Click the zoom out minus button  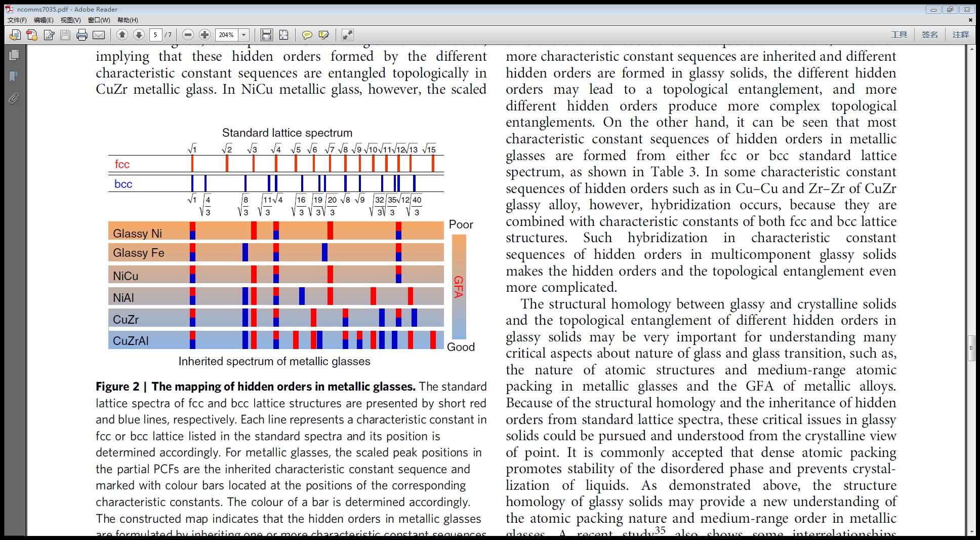tap(188, 35)
